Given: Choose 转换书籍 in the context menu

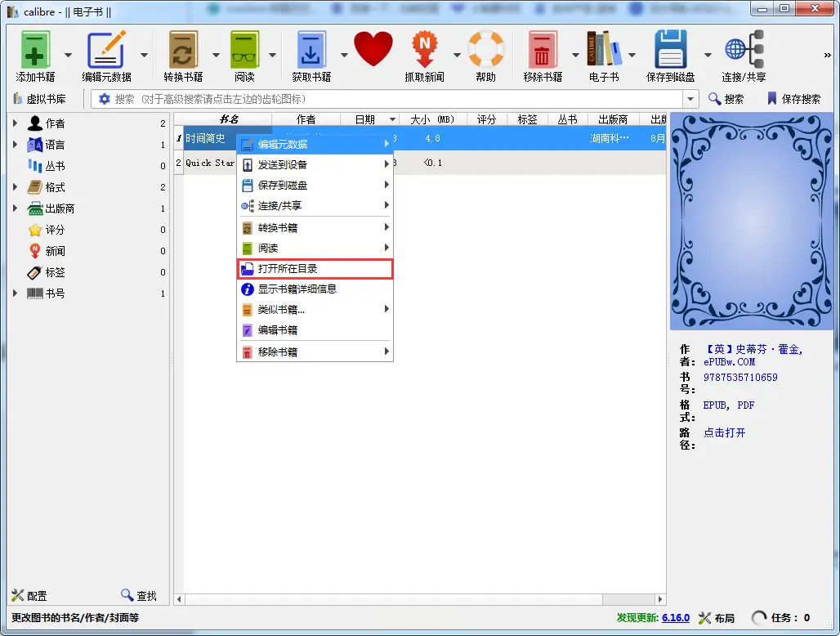Looking at the screenshot, I should tap(315, 228).
